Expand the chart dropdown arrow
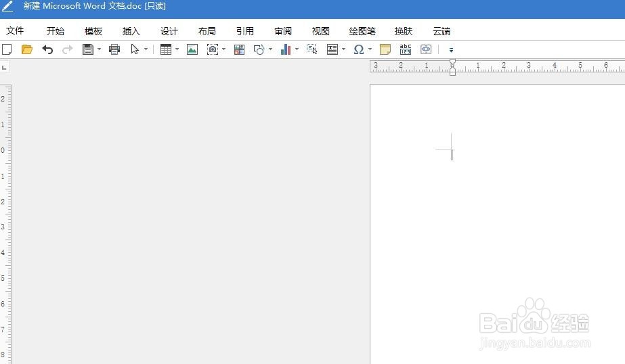This screenshot has width=625, height=364. (297, 49)
